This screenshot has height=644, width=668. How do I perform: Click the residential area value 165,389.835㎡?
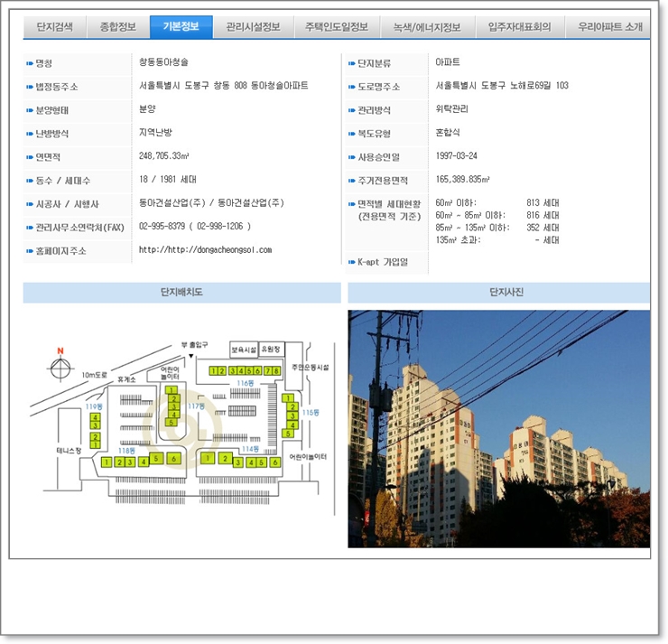(463, 180)
